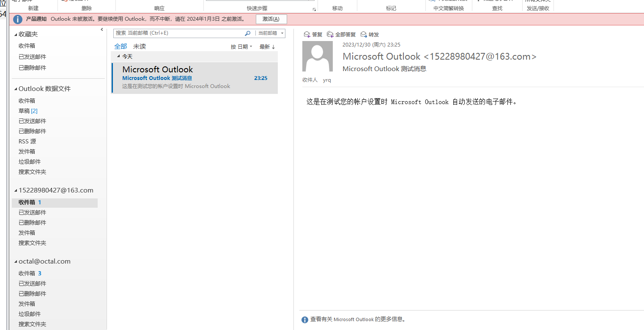The height and width of the screenshot is (330, 644).
Task: Click the search magnifier icon
Action: click(x=248, y=33)
